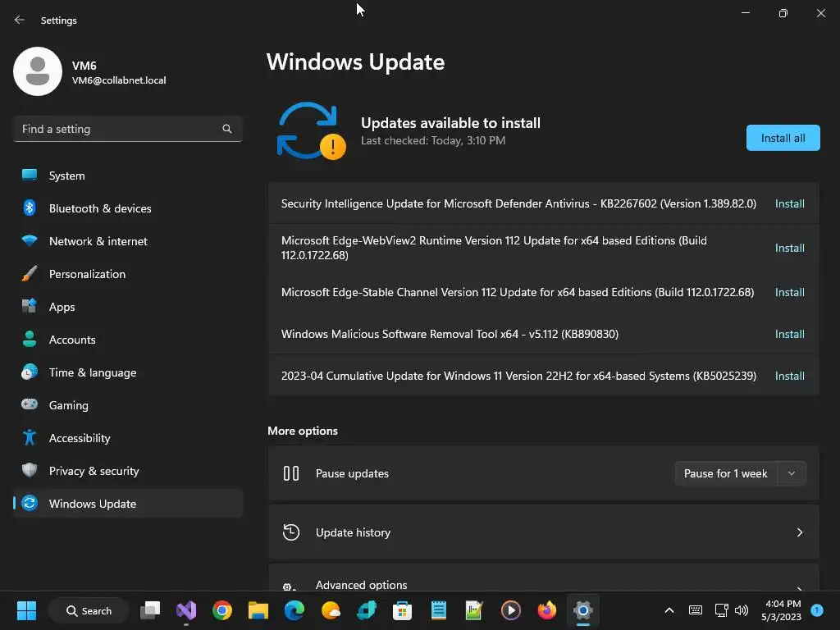The width and height of the screenshot is (840, 630).
Task: Open Google Chrome from the taskbar
Action: tap(221, 610)
